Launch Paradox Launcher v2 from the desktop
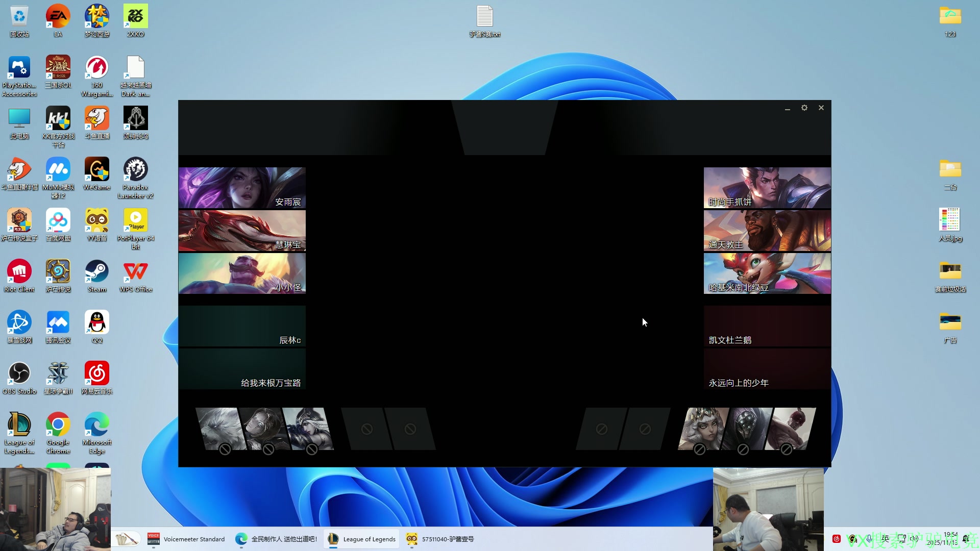 [135, 170]
